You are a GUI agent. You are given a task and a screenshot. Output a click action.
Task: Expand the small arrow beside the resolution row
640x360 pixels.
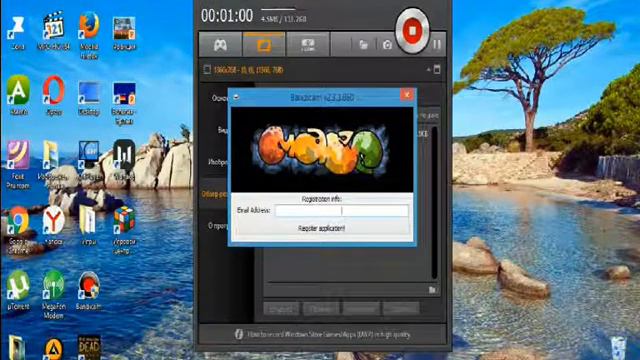point(428,70)
